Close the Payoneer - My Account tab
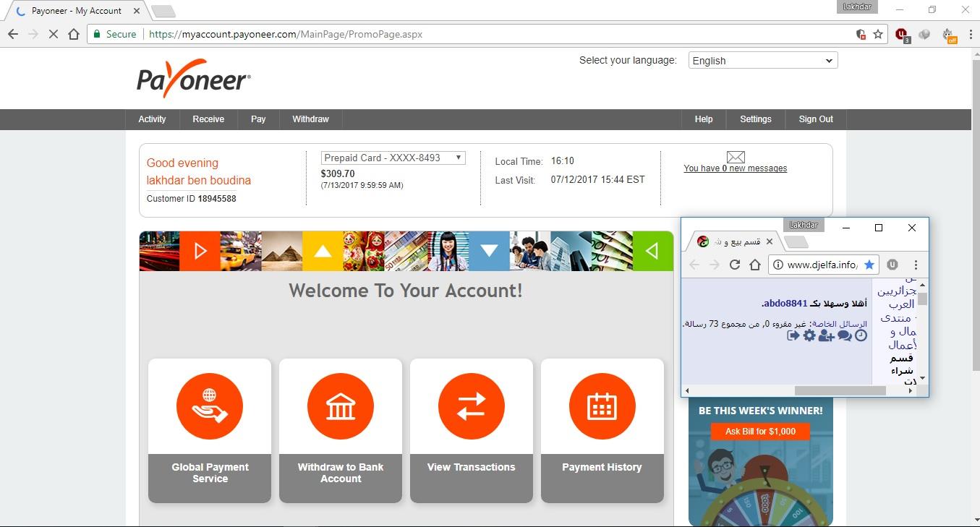This screenshot has width=980, height=527. [136, 11]
